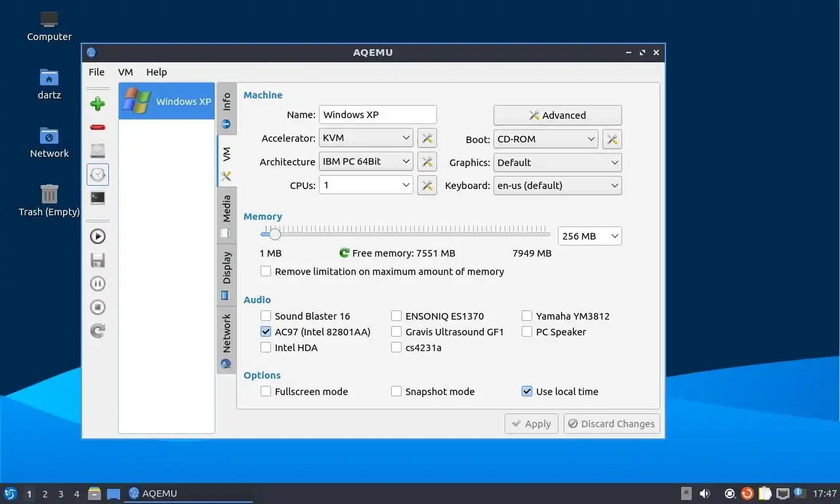Check the ENSONIQ ES1370 checkbox
The width and height of the screenshot is (840, 504).
click(x=396, y=316)
